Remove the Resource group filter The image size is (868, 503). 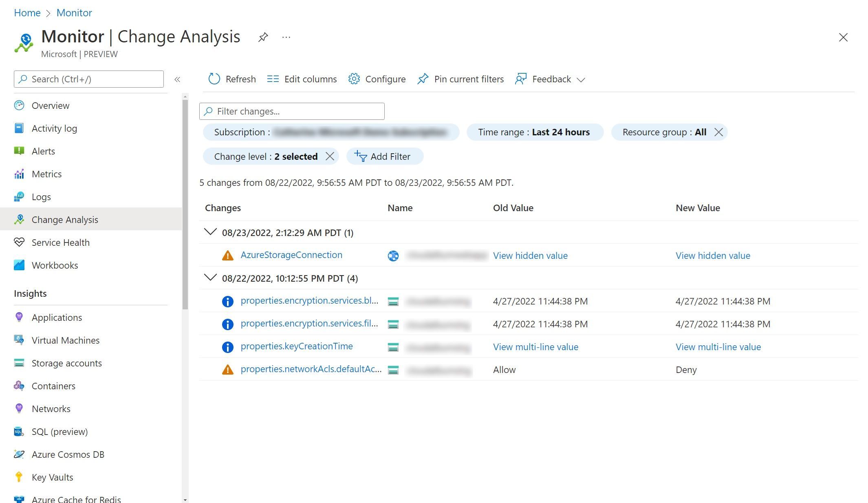pos(718,132)
